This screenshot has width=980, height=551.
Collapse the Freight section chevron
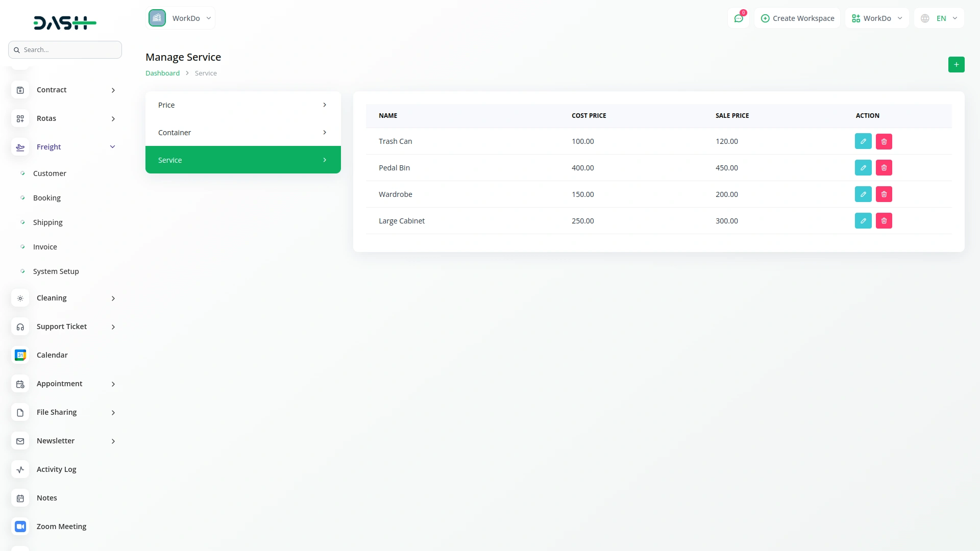[x=112, y=146]
